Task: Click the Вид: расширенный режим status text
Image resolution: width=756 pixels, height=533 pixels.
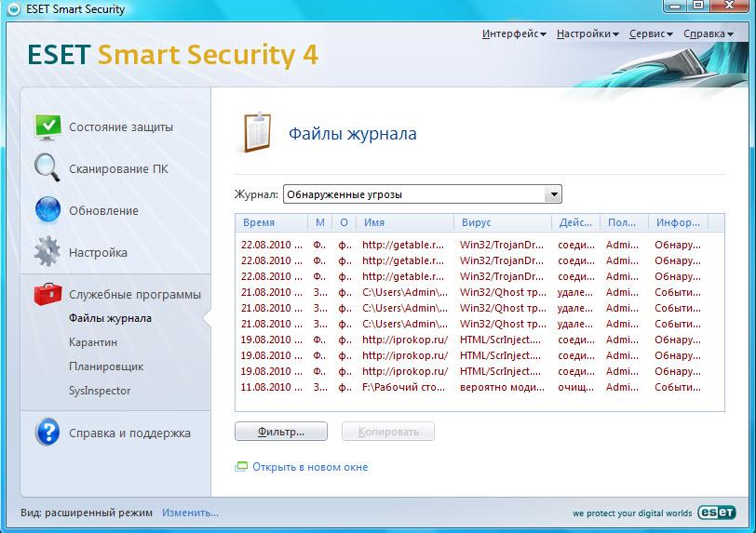Action: 87,513
